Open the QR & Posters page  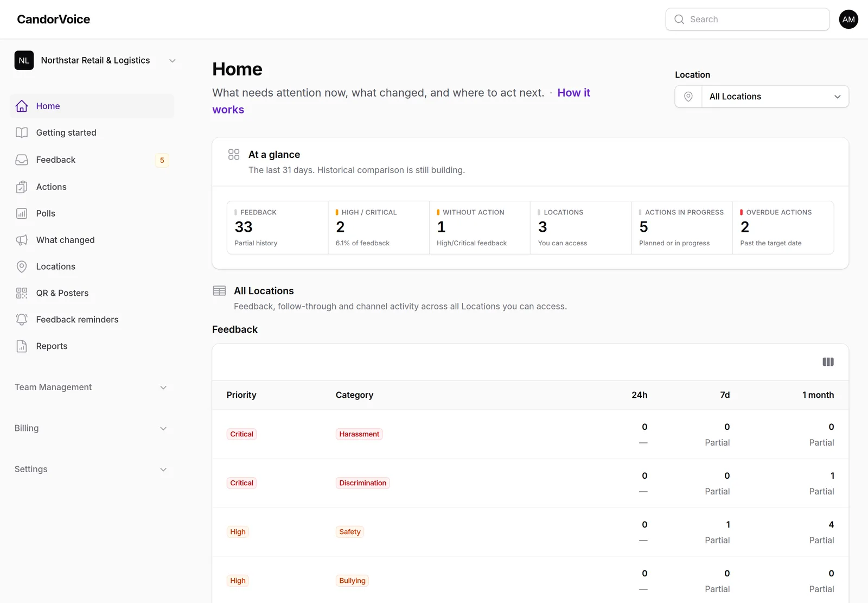tap(92, 294)
